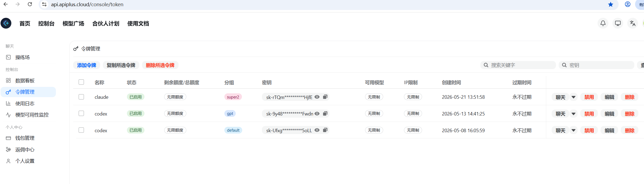Click 聊天 button for claude token

[x=561, y=97]
